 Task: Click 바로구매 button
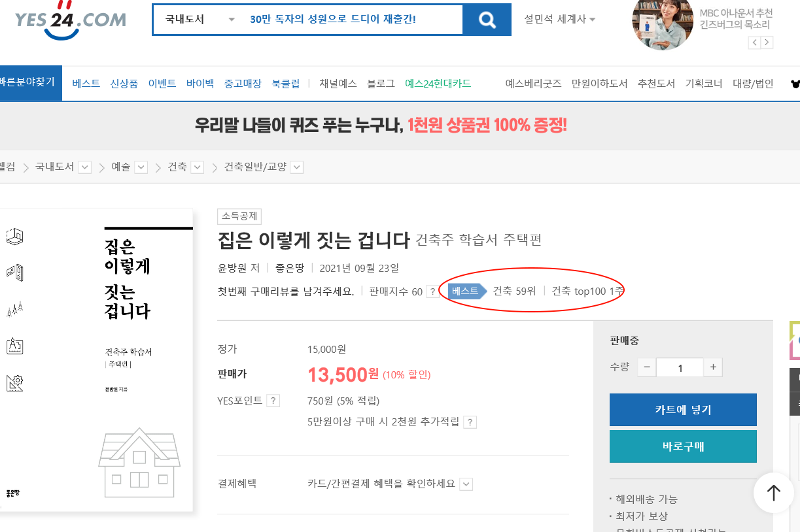coord(683,446)
